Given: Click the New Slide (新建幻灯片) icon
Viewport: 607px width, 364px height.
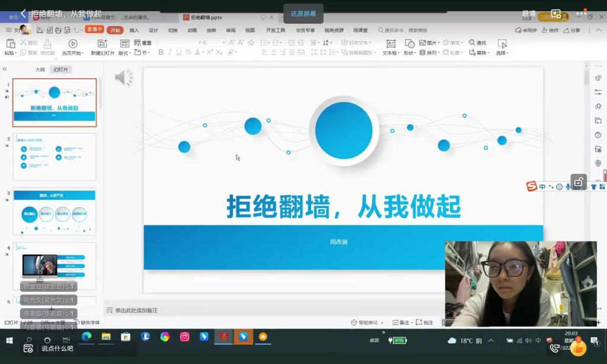Looking at the screenshot, I should coord(103,43).
